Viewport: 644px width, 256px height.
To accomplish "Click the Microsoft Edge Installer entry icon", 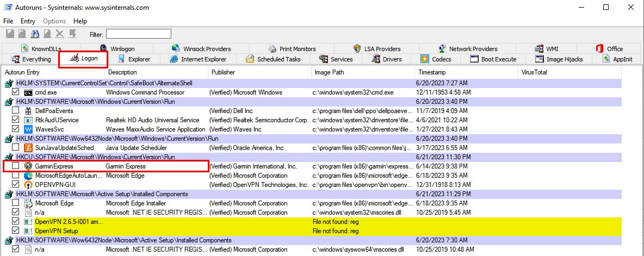I will pos(28,203).
